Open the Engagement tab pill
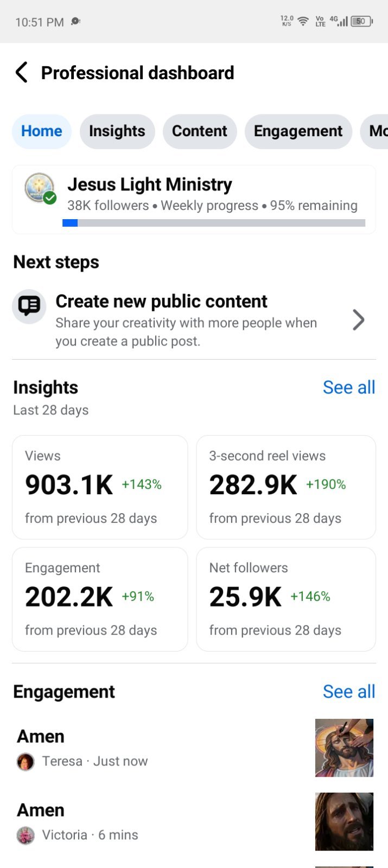Viewport: 388px width, 868px height. 298,131
